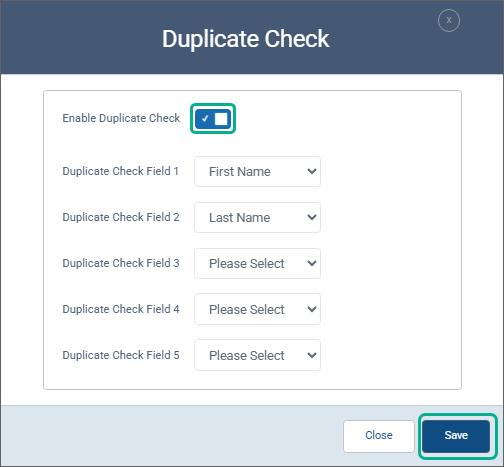Open the Duplicate Check Field 4 dropdown
This screenshot has height=467, width=504.
(x=257, y=309)
